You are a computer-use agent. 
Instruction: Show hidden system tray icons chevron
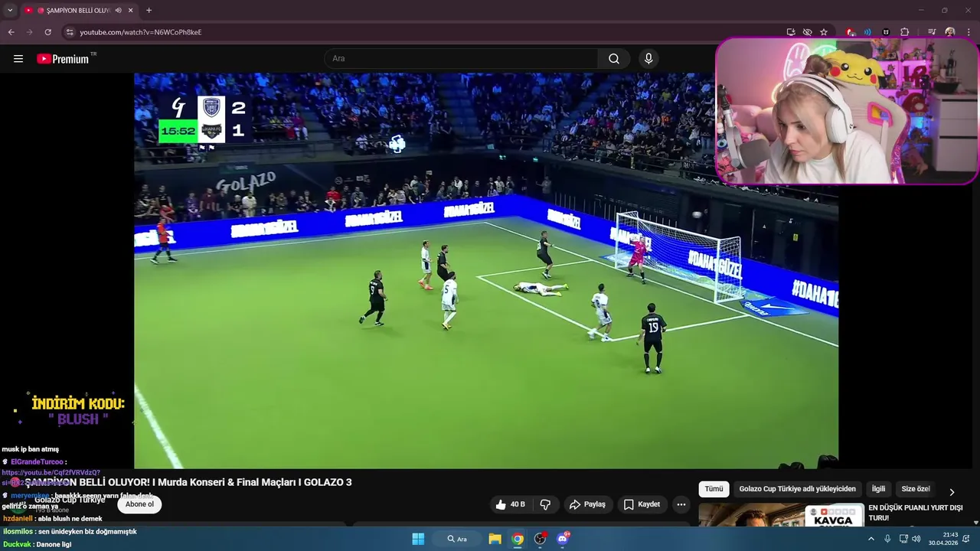(x=871, y=539)
